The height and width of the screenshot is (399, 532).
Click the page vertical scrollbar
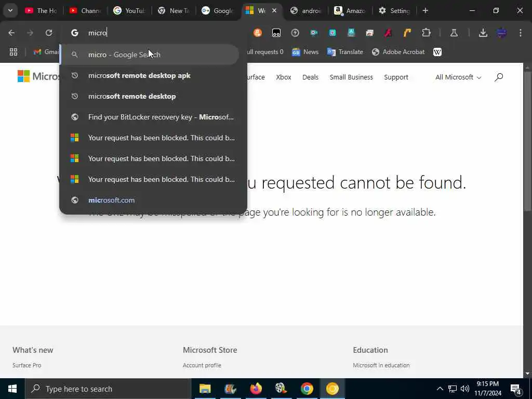point(527,142)
